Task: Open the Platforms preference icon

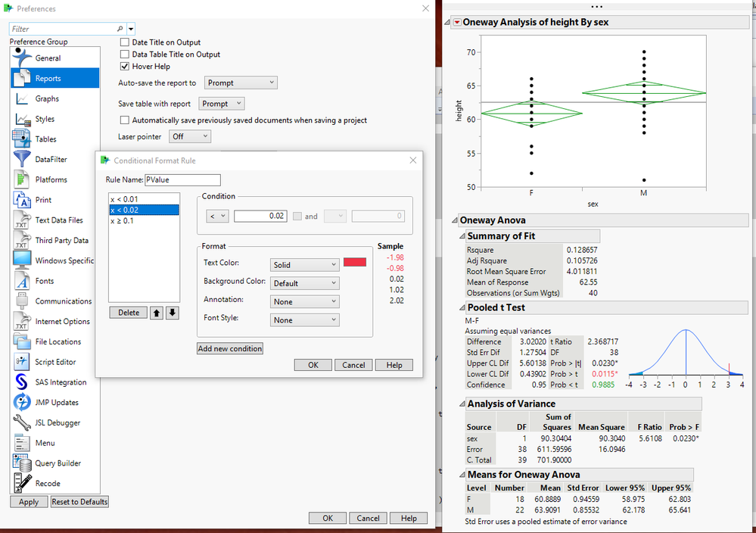Action: [x=22, y=179]
